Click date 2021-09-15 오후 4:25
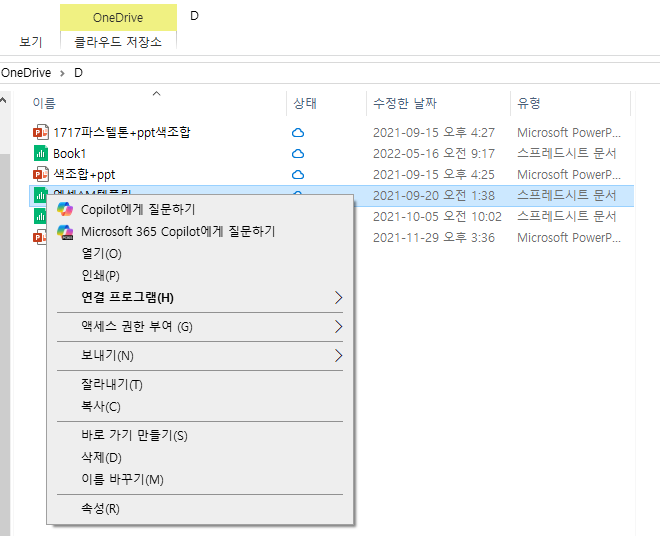Screen dimensions: 660x536 pos(434,174)
